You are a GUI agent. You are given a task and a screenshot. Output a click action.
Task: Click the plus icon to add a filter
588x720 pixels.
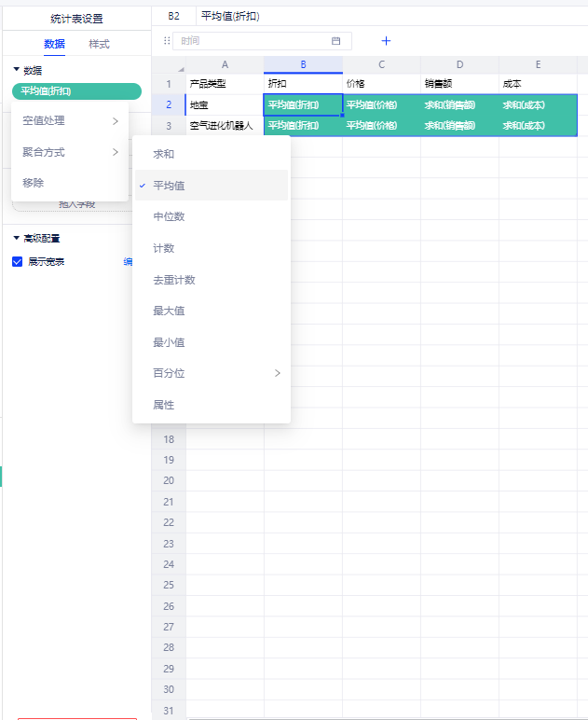387,41
